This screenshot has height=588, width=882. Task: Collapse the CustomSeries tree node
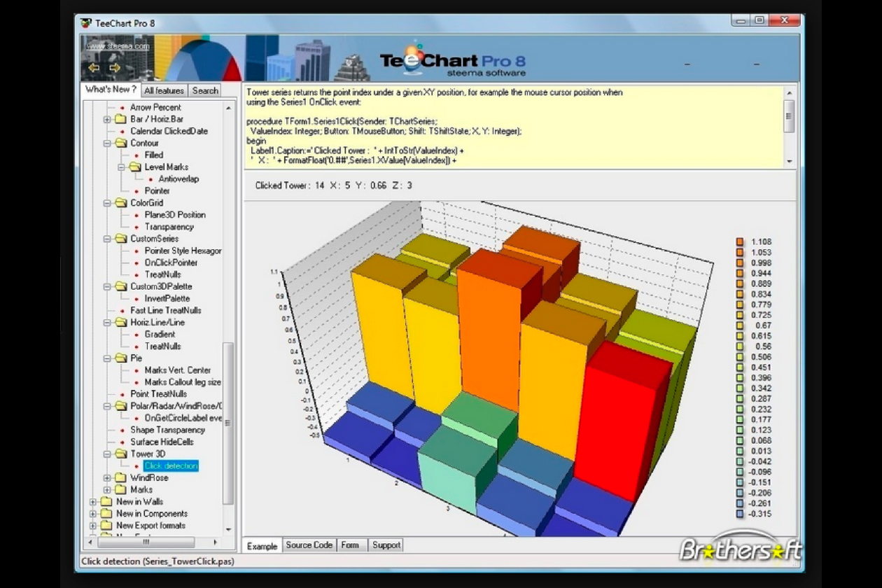pos(107,239)
